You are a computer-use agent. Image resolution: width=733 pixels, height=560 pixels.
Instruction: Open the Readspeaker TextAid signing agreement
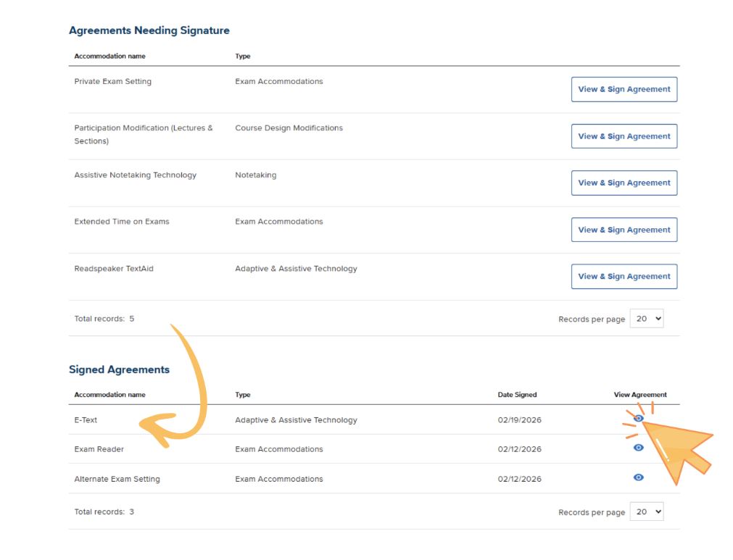pyautogui.click(x=624, y=276)
